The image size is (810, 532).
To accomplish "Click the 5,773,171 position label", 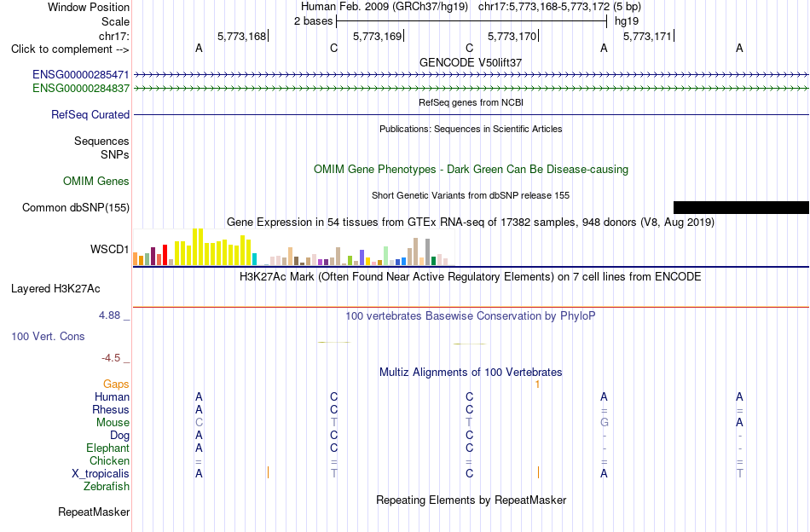I will point(647,36).
